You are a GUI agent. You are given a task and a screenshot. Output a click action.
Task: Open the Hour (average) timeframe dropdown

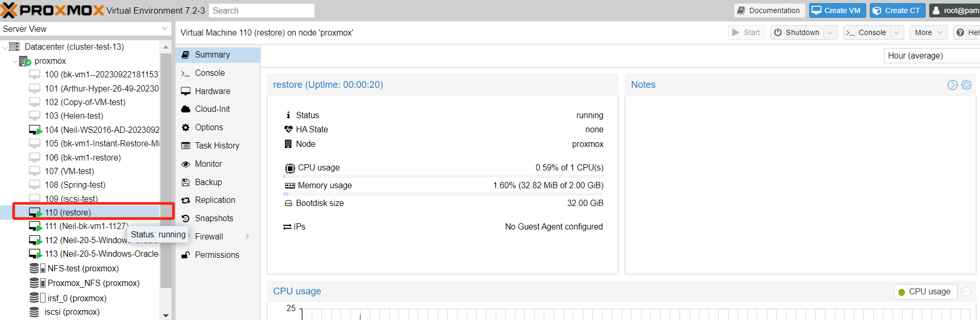[932, 55]
